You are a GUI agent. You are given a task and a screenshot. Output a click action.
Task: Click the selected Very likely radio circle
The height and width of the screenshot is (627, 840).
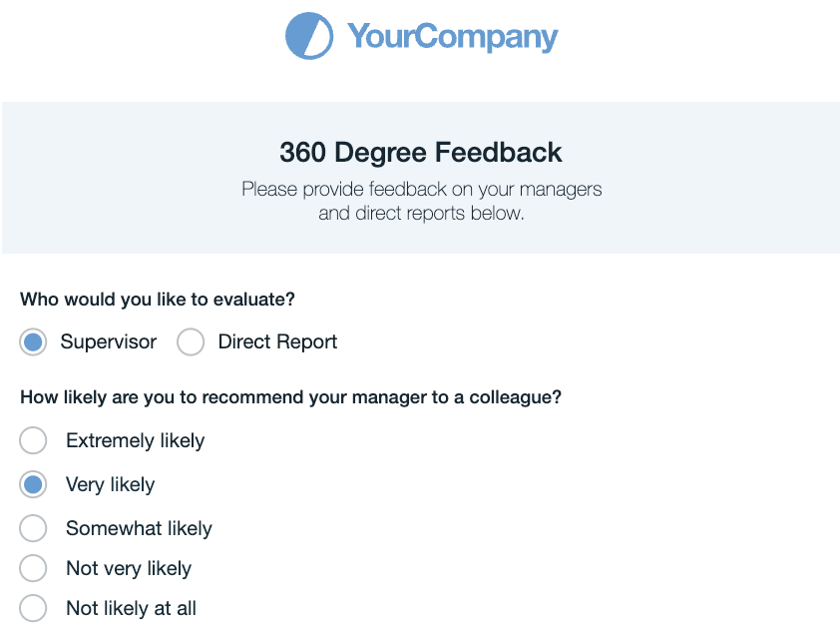(33, 484)
